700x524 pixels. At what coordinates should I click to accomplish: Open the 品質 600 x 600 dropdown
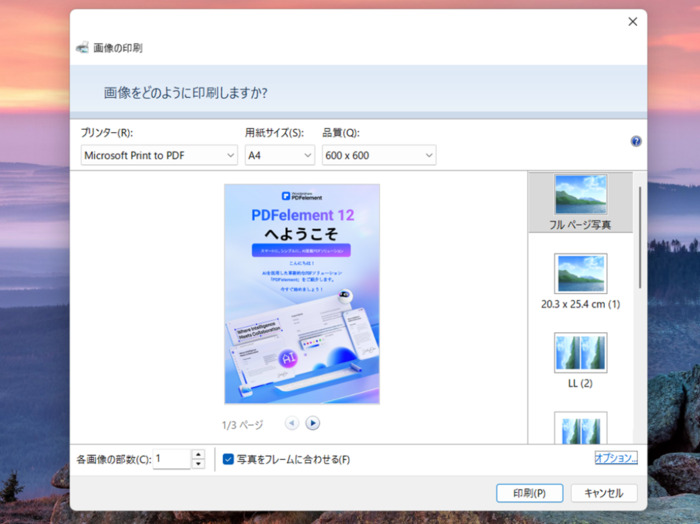(379, 155)
